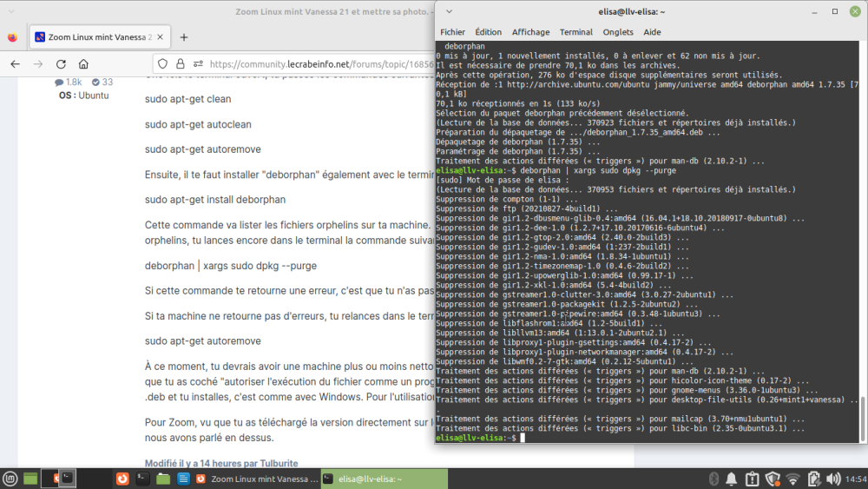Open the Wi-Fi network tray icon
The width and height of the screenshot is (868, 489).
[x=792, y=479]
